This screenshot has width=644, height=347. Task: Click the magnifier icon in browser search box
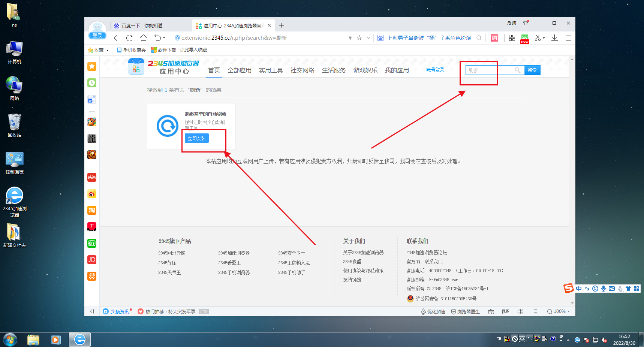[x=479, y=38]
